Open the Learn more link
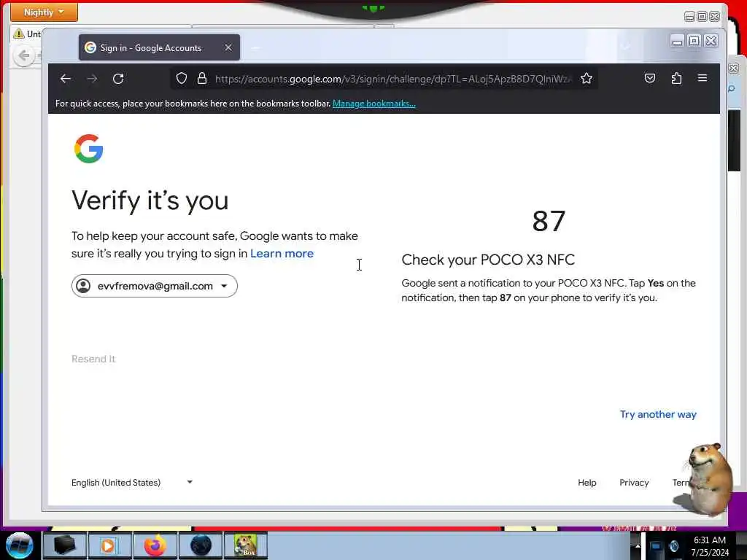The height and width of the screenshot is (560, 747). point(282,253)
